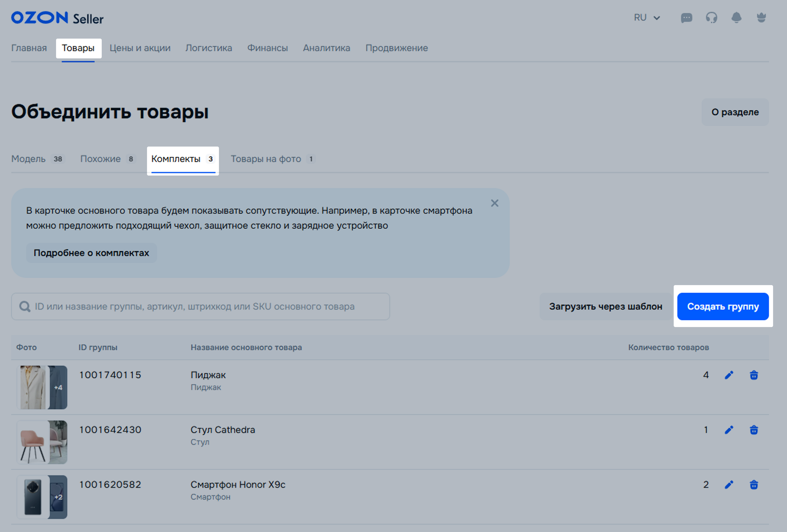Go to the Аналитика menu section
This screenshot has height=532, width=787.
(326, 48)
